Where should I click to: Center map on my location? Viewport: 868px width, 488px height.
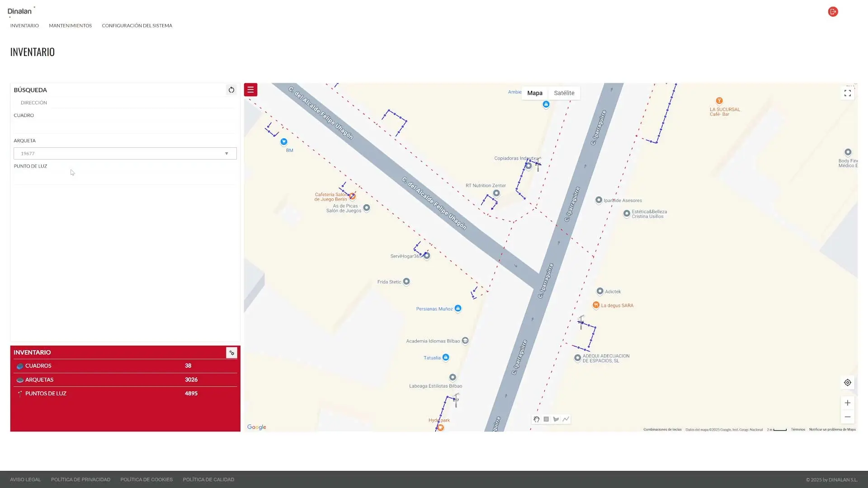pyautogui.click(x=847, y=382)
